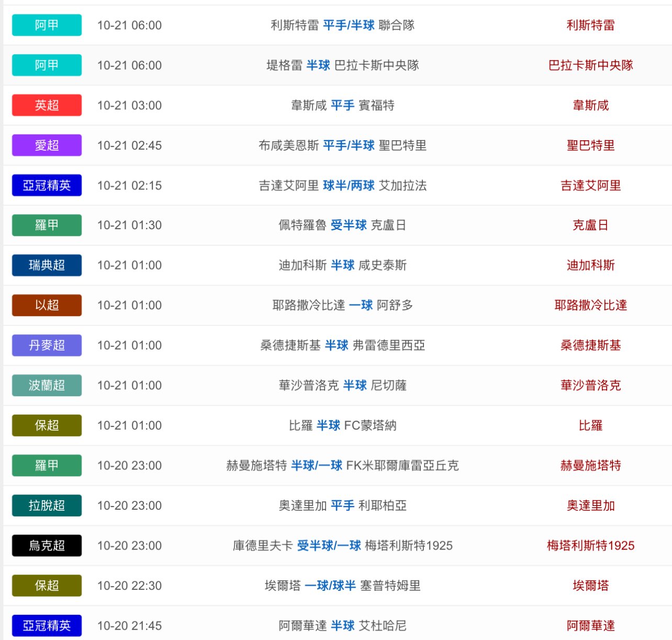Click the red 耶路撒冷比達 recommendation
This screenshot has width=672, height=640.
click(x=590, y=305)
